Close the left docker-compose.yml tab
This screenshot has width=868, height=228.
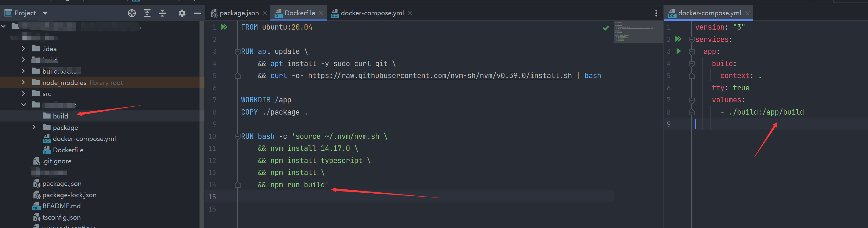click(x=410, y=13)
